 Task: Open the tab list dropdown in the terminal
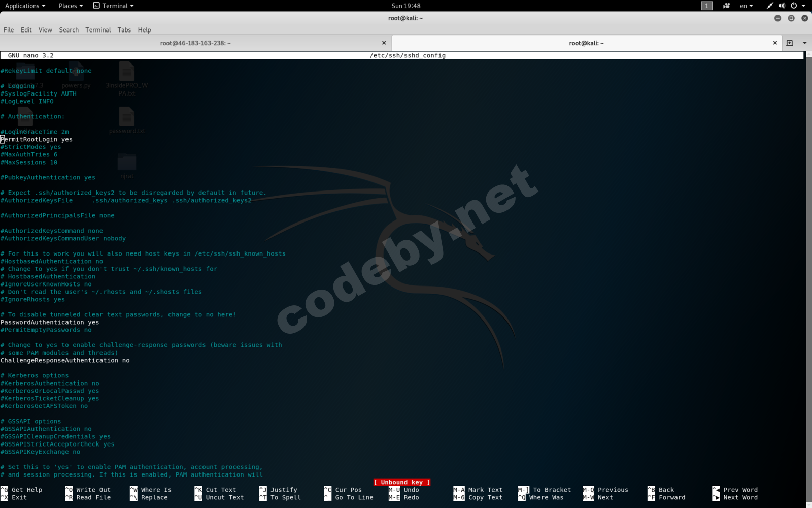click(x=803, y=43)
